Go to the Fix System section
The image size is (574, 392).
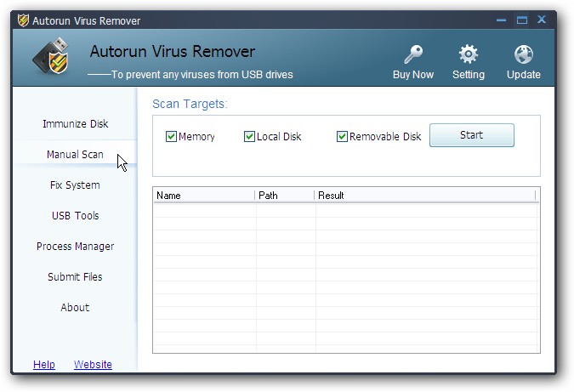(x=75, y=185)
